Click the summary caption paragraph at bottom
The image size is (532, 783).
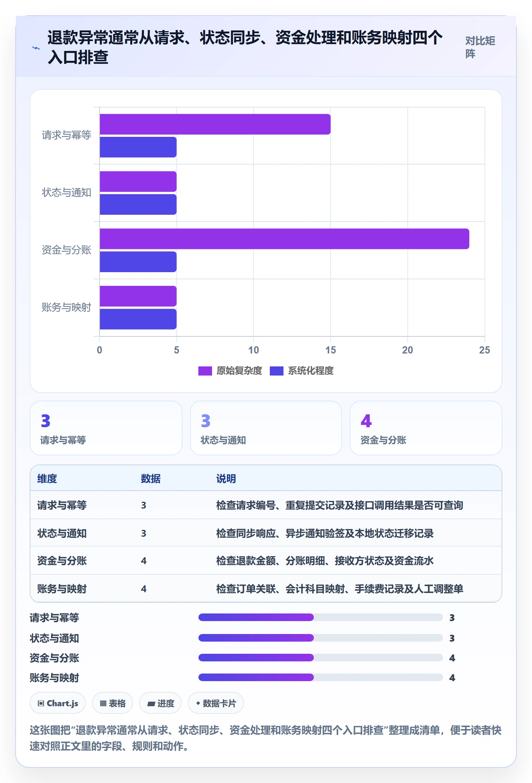(x=266, y=738)
